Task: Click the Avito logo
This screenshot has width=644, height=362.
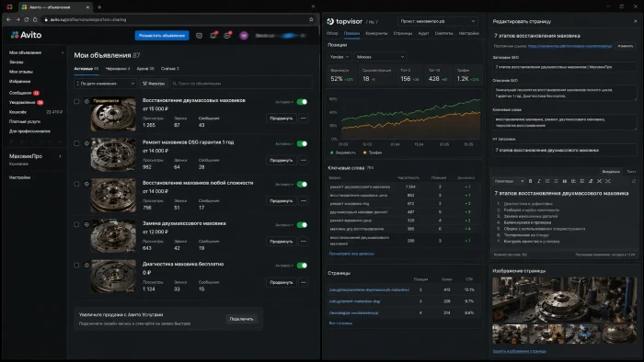Action: [27, 35]
